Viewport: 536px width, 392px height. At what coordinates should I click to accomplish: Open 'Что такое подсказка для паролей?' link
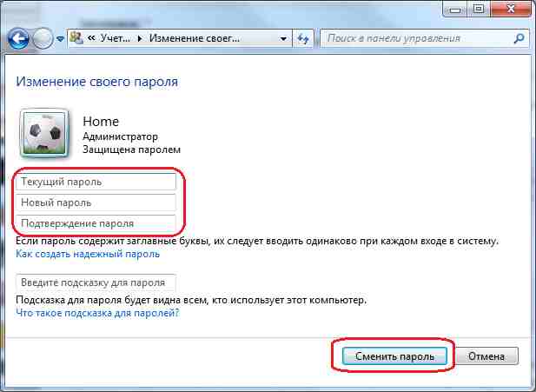(x=97, y=313)
